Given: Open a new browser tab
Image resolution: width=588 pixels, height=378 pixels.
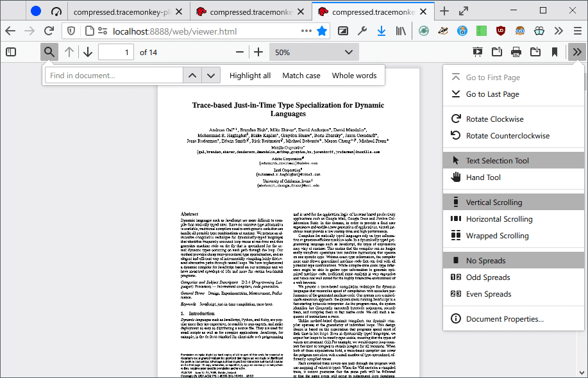Looking at the screenshot, I should coord(444,12).
